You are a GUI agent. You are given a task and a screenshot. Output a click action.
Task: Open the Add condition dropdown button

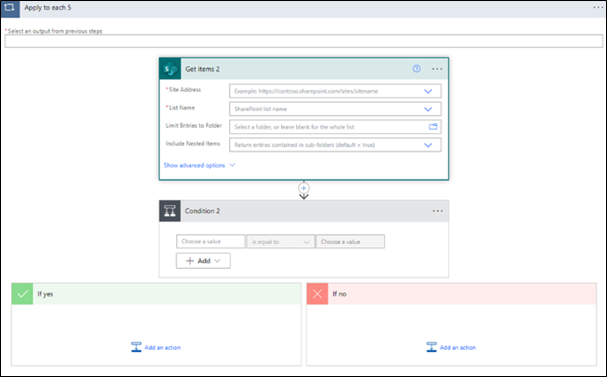tap(203, 261)
